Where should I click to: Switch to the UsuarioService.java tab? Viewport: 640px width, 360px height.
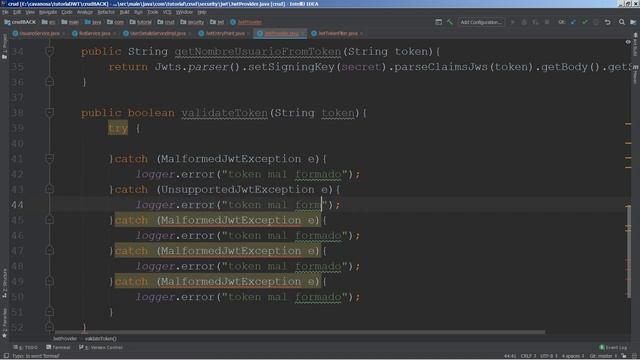click(39, 33)
